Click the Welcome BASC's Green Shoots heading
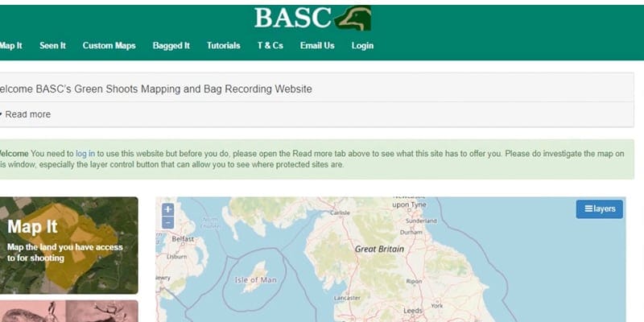644x322 pixels. point(157,89)
